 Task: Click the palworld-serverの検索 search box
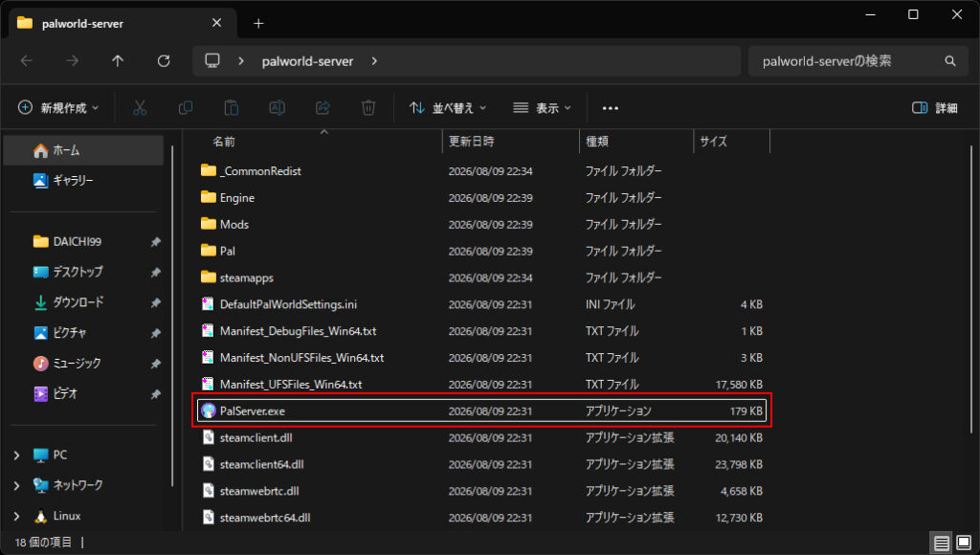[x=858, y=61]
